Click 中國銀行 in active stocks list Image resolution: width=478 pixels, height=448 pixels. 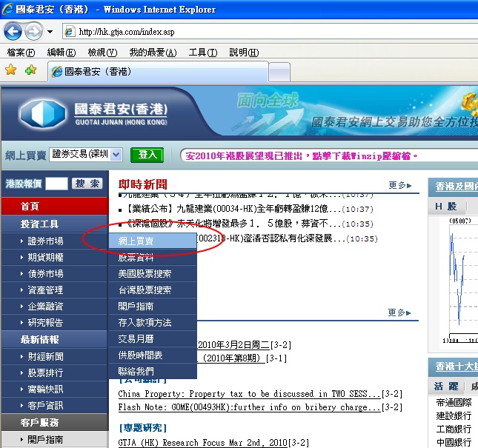coord(454,442)
